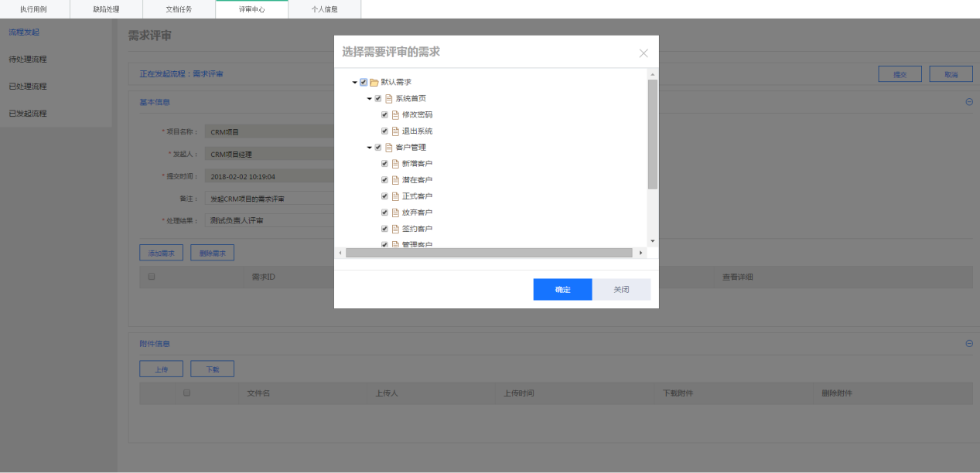The height and width of the screenshot is (473, 980).
Task: Click the document icon next to 新增客户
Action: 395,164
